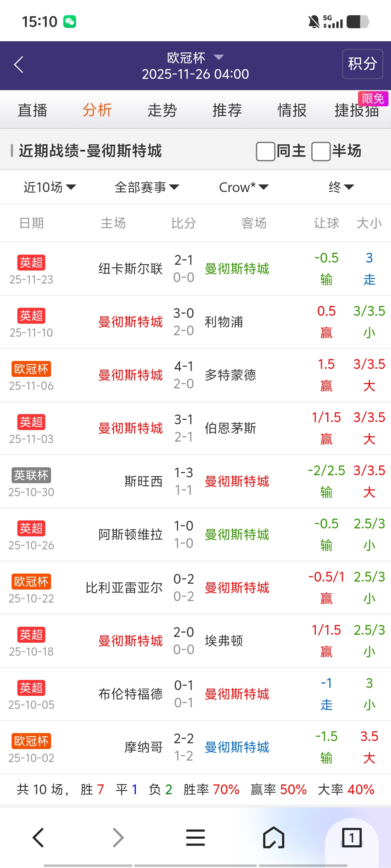Tap the muted notification bell icon
The height and width of the screenshot is (868, 391).
coord(314,22)
